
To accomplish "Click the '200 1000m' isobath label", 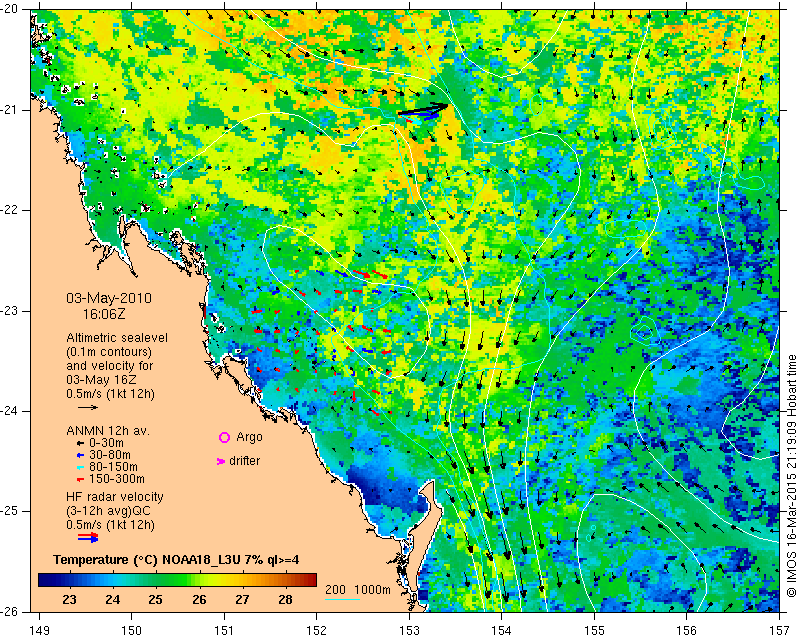I will click(358, 590).
